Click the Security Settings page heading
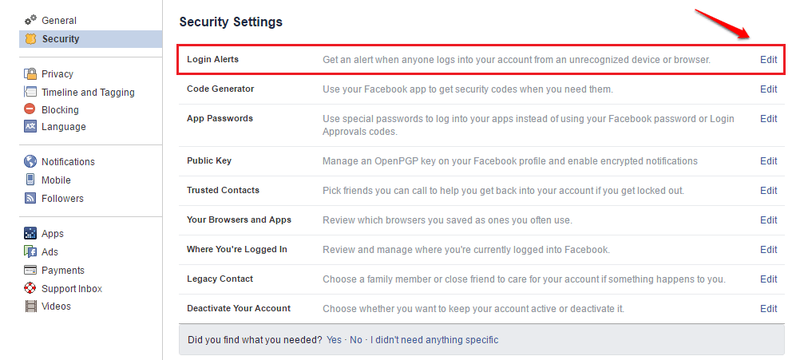800x360 pixels. point(231,22)
